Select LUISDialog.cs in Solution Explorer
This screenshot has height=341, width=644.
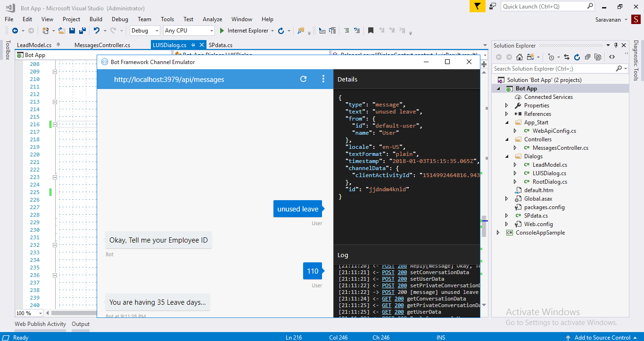pos(549,173)
